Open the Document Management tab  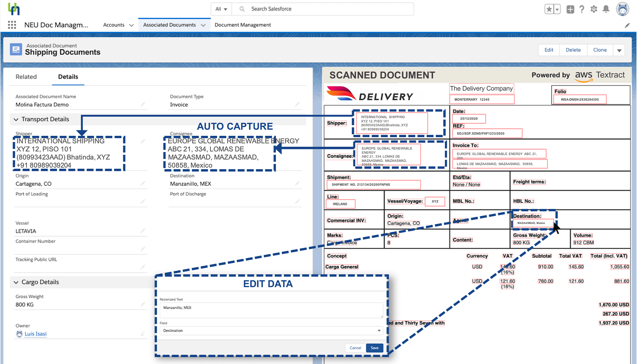point(242,25)
